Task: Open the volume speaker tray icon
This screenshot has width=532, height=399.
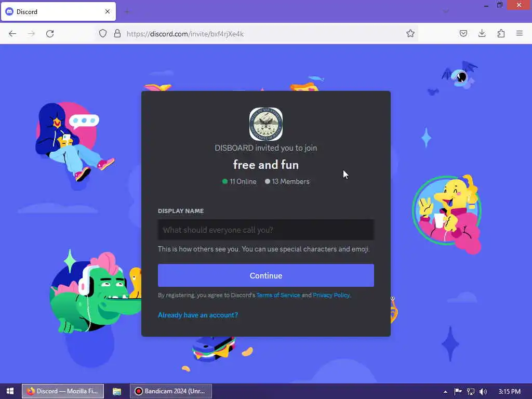Action: pos(483,392)
